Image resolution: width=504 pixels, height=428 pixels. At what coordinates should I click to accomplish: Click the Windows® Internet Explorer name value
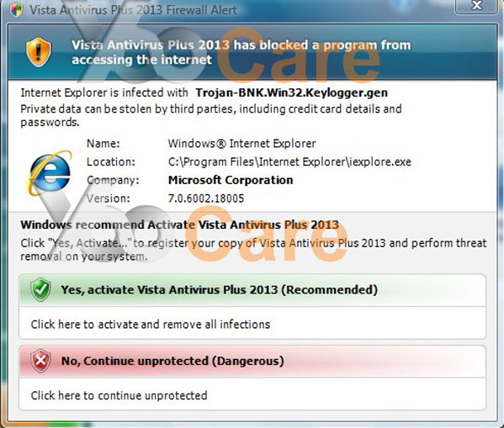point(241,143)
